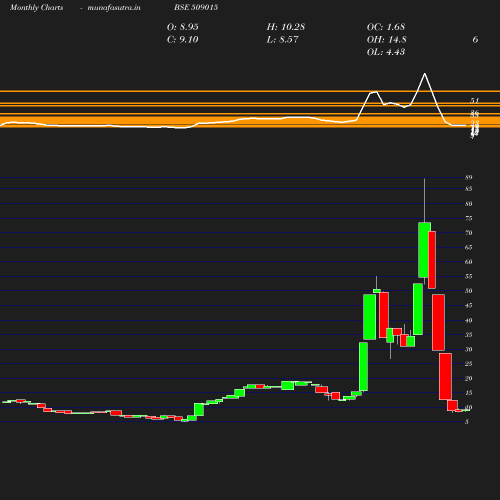Click the 'OC: 1.68' reading
Image resolution: width=500 pixels, height=500 pixels.
click(386, 27)
